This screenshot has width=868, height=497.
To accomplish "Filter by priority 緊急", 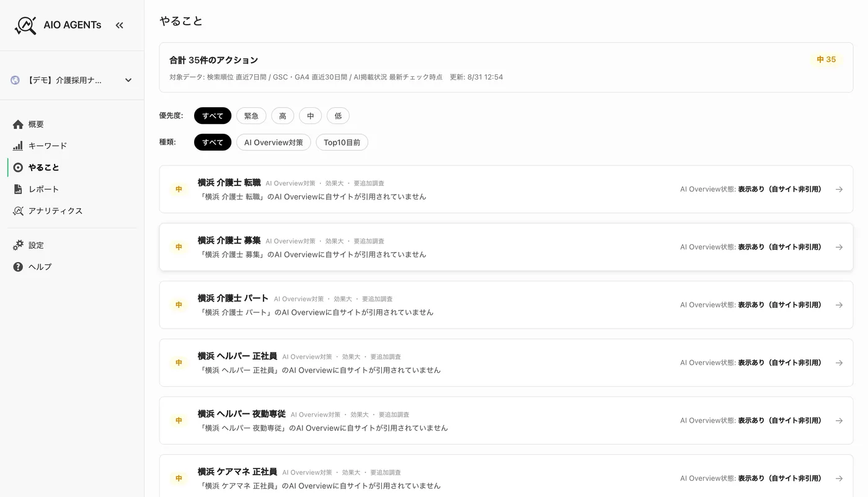I will pos(251,116).
